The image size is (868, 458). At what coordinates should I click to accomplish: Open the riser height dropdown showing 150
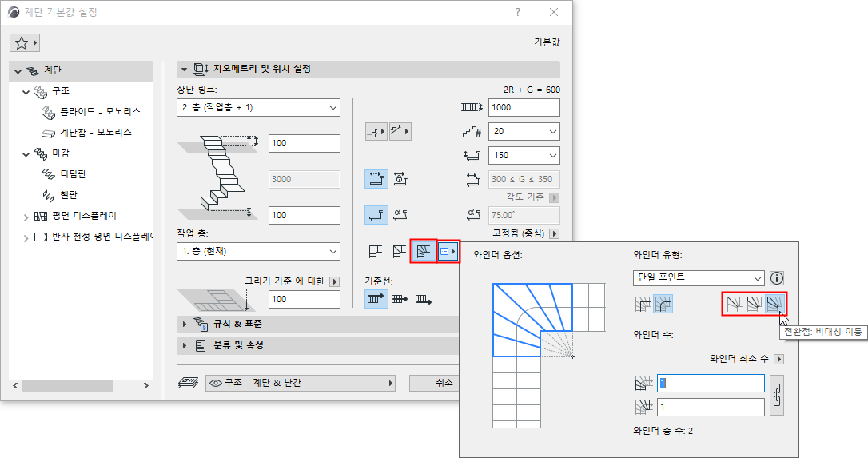pos(524,156)
